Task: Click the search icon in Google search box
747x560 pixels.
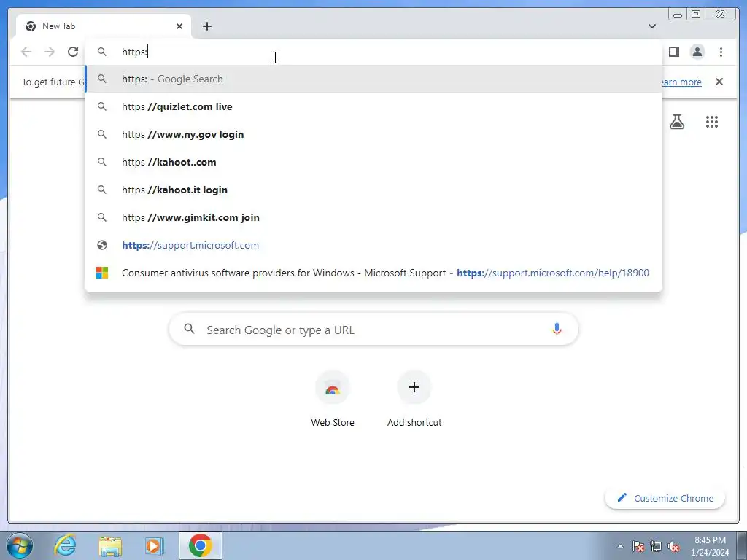Action: tap(189, 329)
